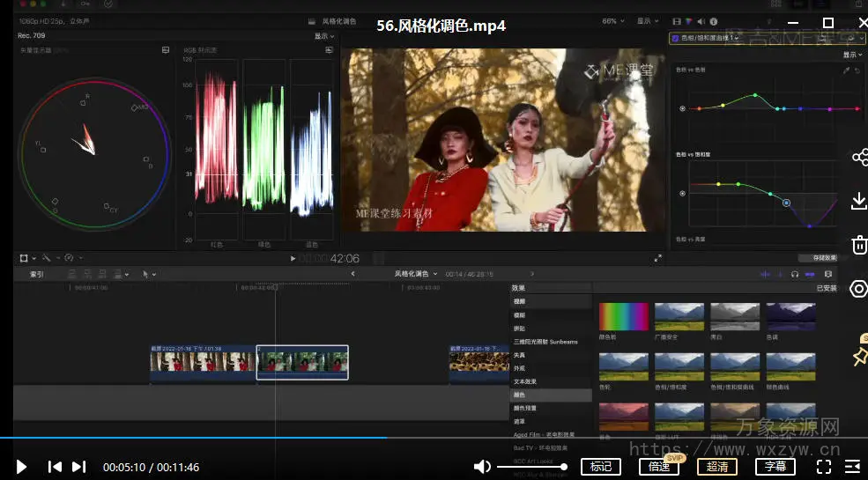Toggle the 字幕 subtitles button
Screen dimensions: 868x480
[x=775, y=467]
